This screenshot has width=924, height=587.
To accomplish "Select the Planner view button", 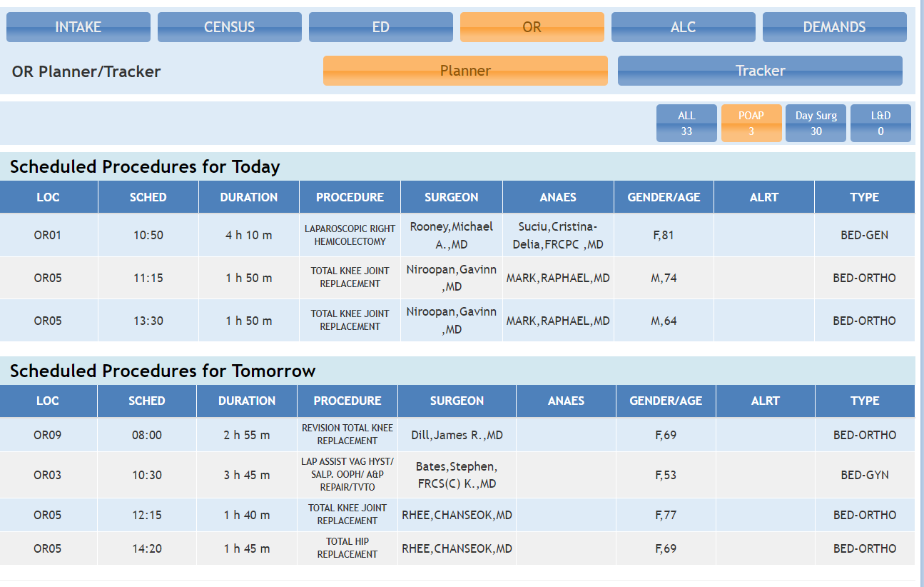I will [465, 71].
